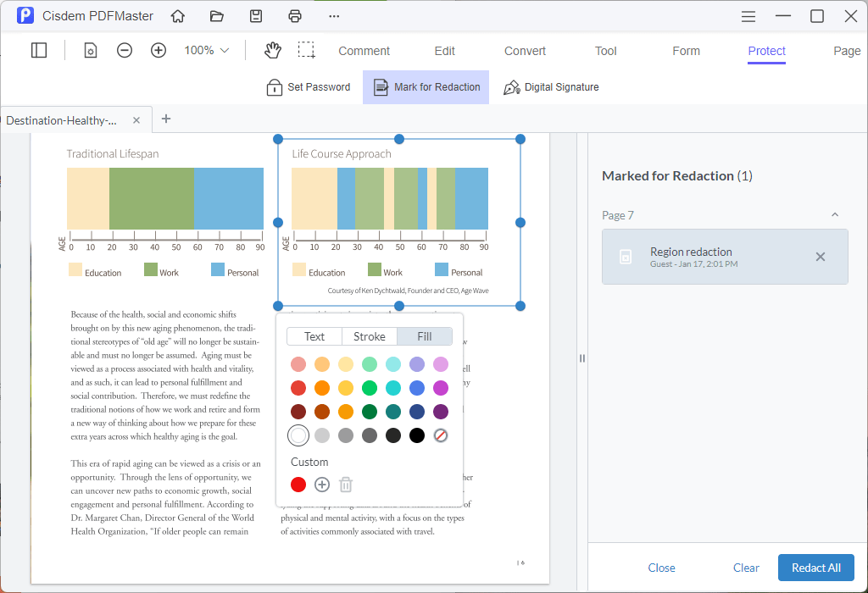
Task: Save document with floppy disk icon
Action: (256, 16)
